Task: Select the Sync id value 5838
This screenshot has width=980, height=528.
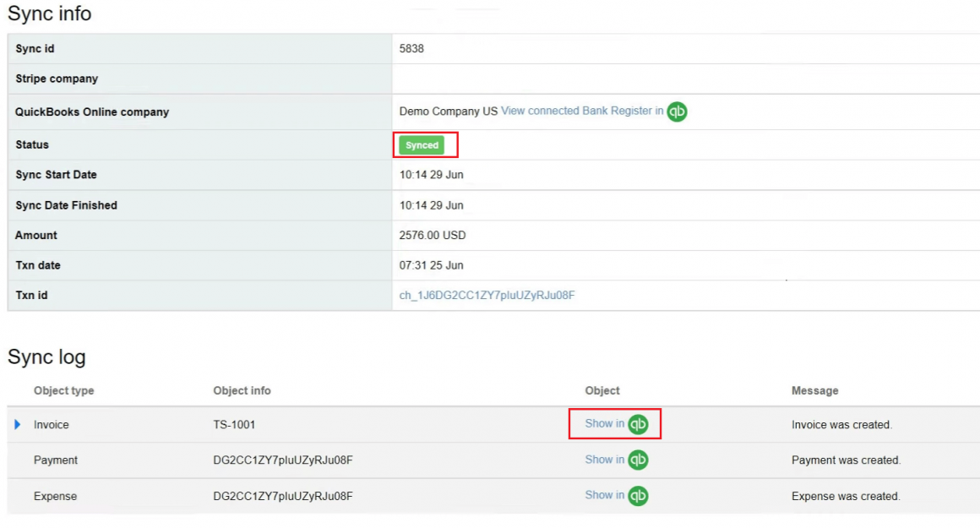Action: tap(412, 48)
